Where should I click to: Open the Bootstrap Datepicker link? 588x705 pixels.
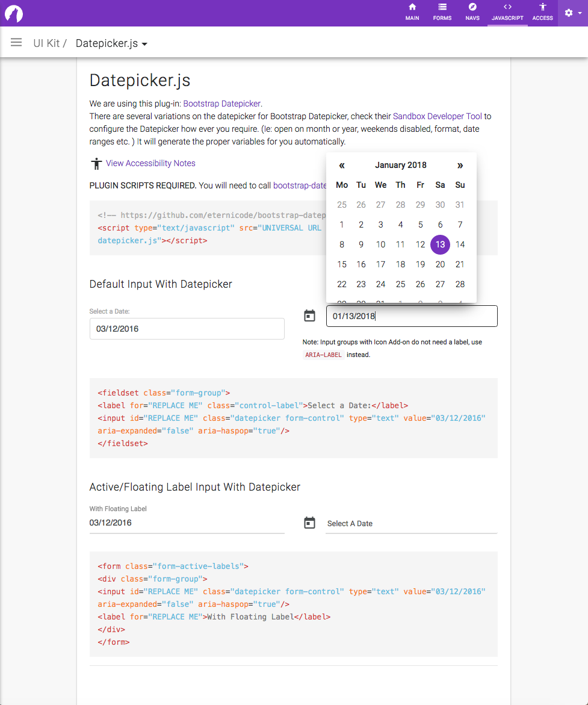coord(221,104)
